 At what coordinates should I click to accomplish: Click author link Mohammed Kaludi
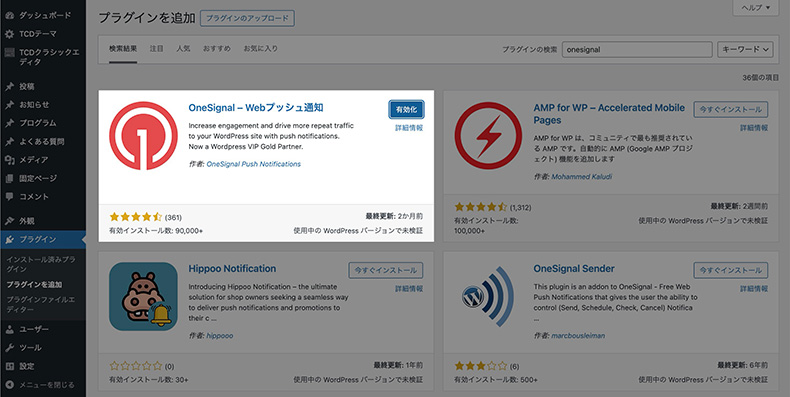581,177
